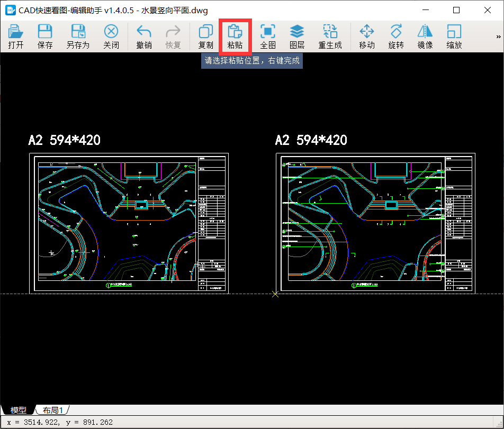Activate the Paste (粘贴) tool

235,36
